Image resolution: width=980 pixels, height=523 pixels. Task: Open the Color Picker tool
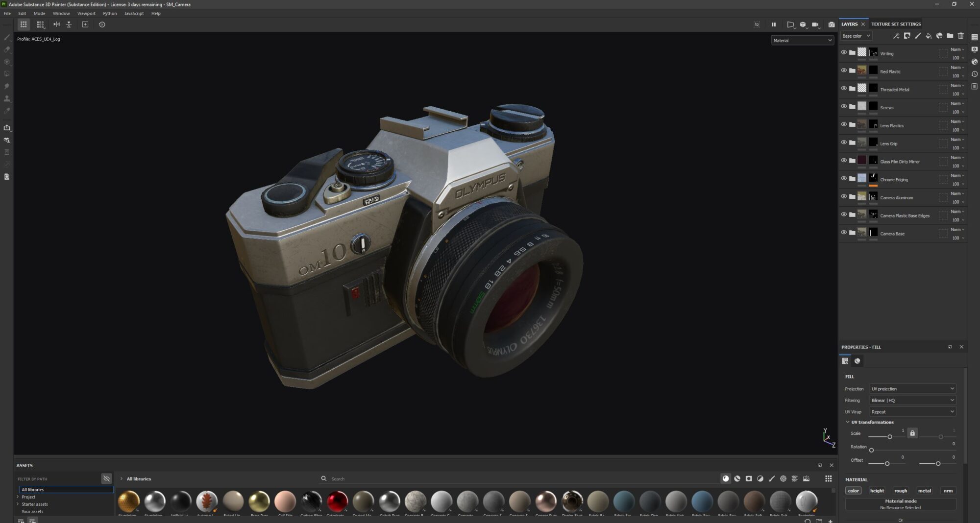point(6,111)
